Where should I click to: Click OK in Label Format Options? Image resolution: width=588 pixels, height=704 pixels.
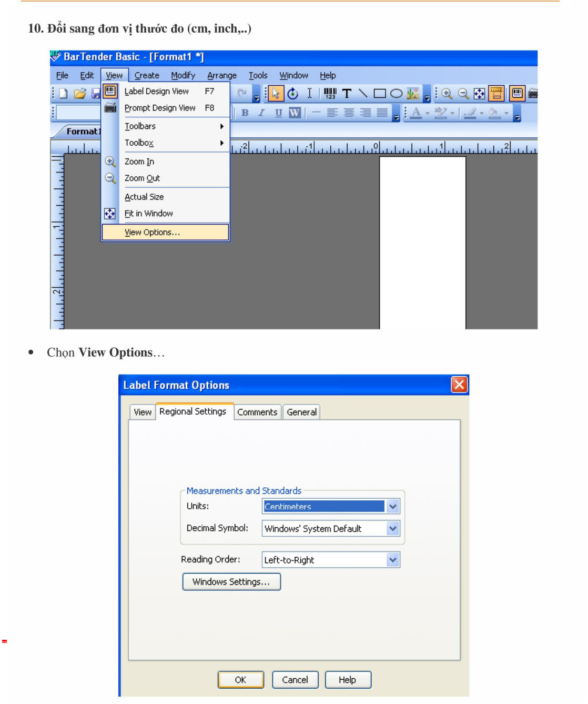pos(240,680)
